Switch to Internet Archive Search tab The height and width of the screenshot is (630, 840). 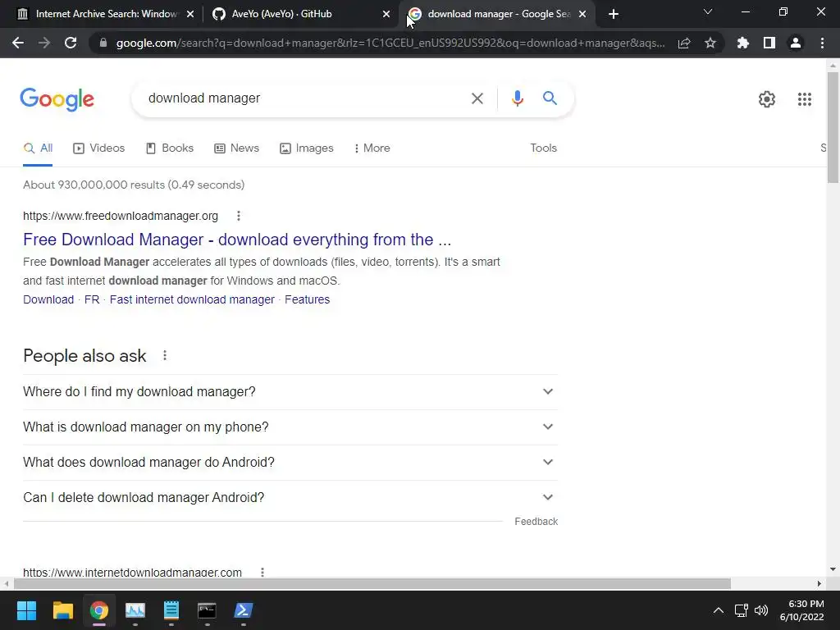tap(106, 14)
